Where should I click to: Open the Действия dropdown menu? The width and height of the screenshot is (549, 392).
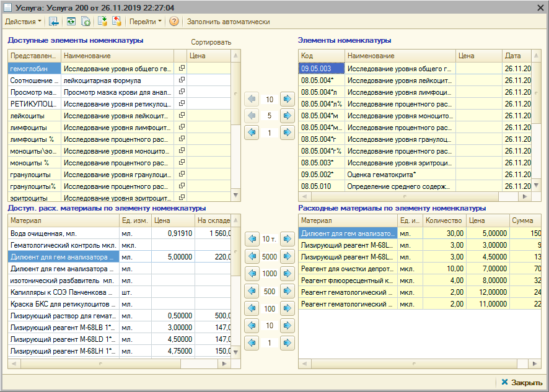[24, 22]
